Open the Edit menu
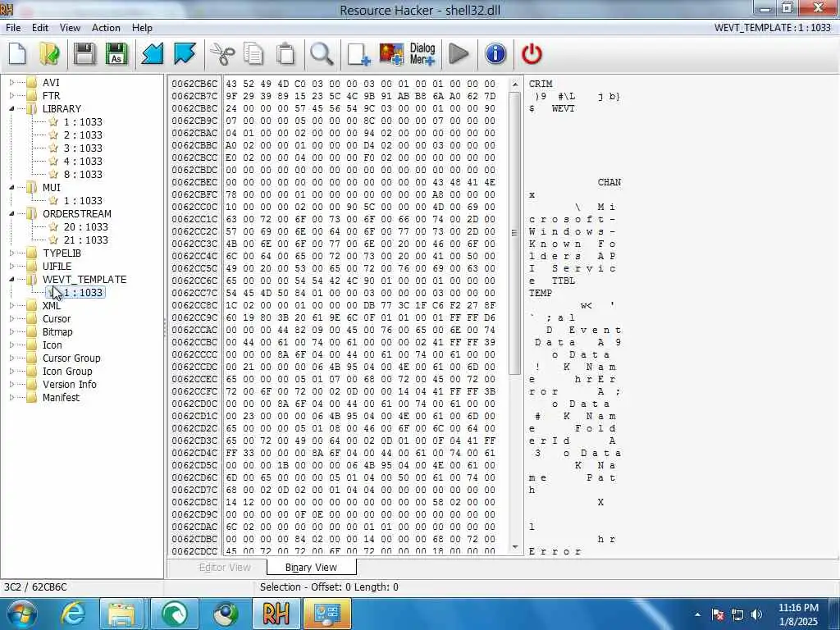840x630 pixels. pos(40,28)
